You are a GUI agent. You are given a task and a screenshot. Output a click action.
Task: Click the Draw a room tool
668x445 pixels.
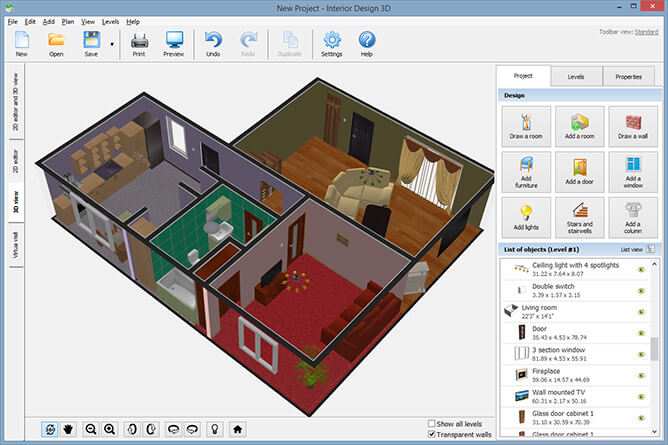[x=525, y=126]
